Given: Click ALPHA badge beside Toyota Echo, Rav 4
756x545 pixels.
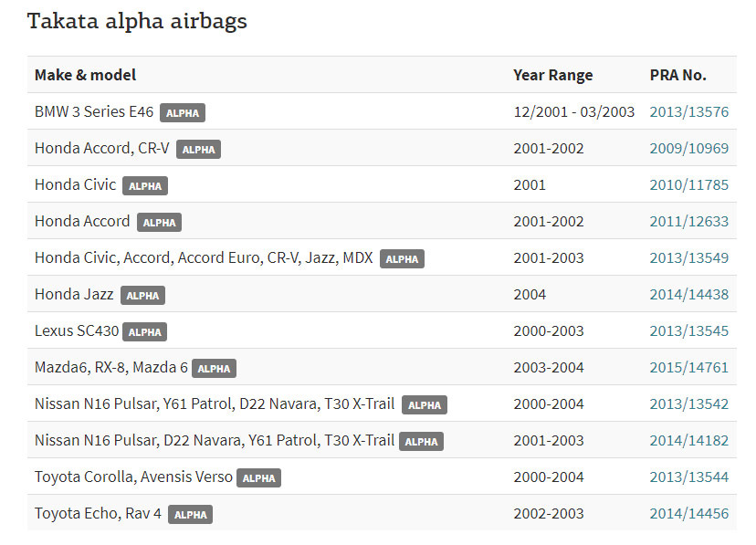Looking at the screenshot, I should 191,515.
